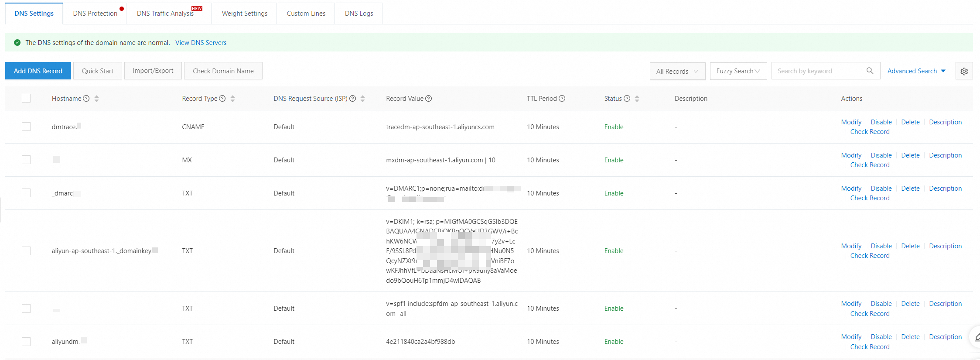Click the mxdm-ap-southeast-1.aliyun.com value
980x360 pixels.
click(440, 160)
